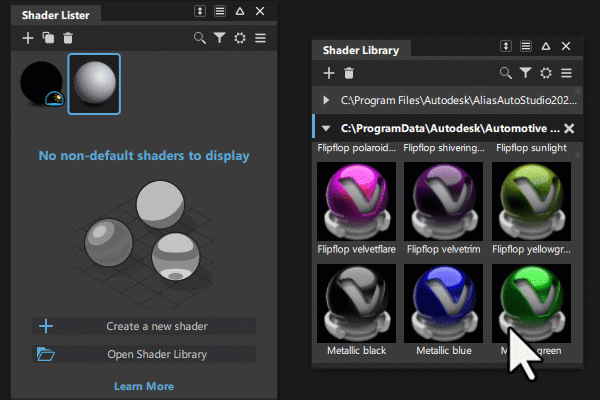Viewport: 600px width, 400px height.
Task: Add library plus icon in Shader Library
Action: (329, 73)
